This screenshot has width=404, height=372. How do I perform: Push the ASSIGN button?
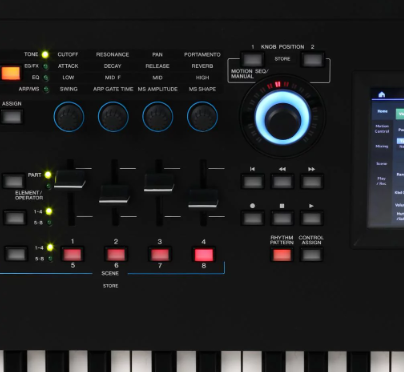click(12, 117)
